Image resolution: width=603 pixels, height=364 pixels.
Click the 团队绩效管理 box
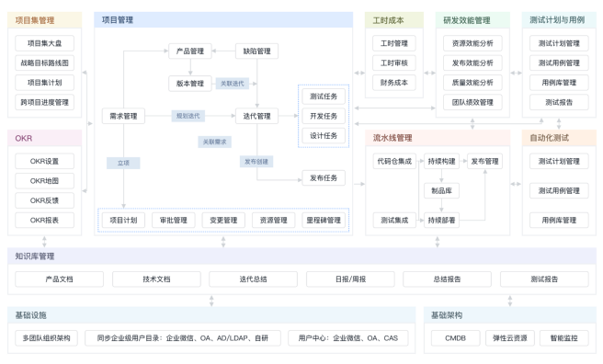pos(472,102)
